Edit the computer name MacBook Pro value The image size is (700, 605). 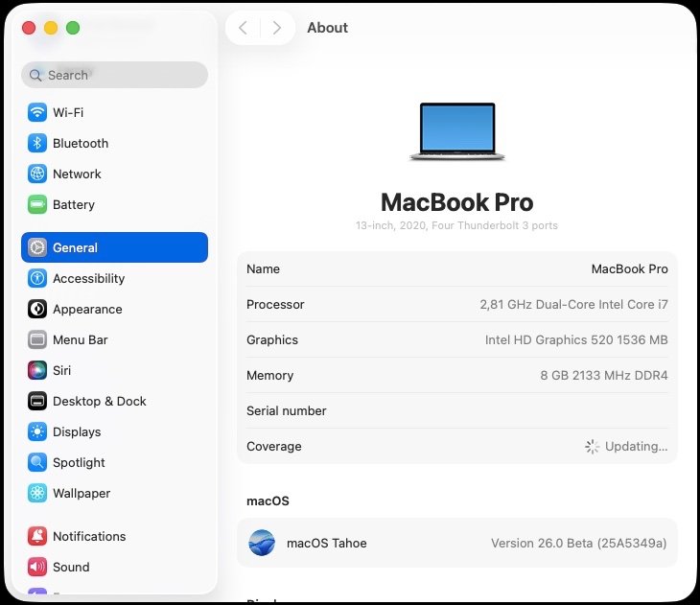coord(629,268)
